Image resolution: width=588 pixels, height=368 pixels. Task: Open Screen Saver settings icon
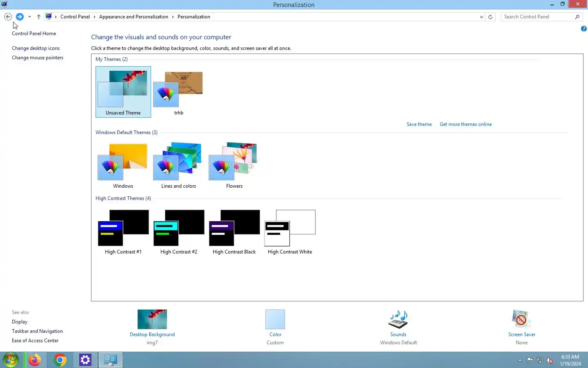tap(521, 319)
